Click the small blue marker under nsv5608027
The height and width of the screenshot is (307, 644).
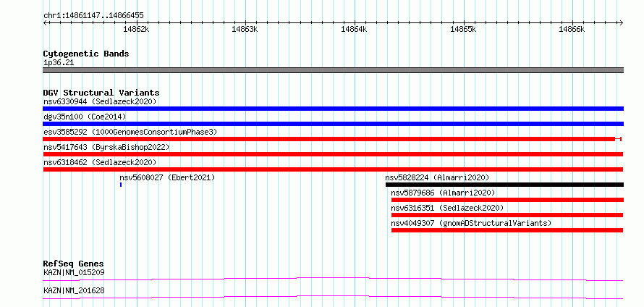121,185
